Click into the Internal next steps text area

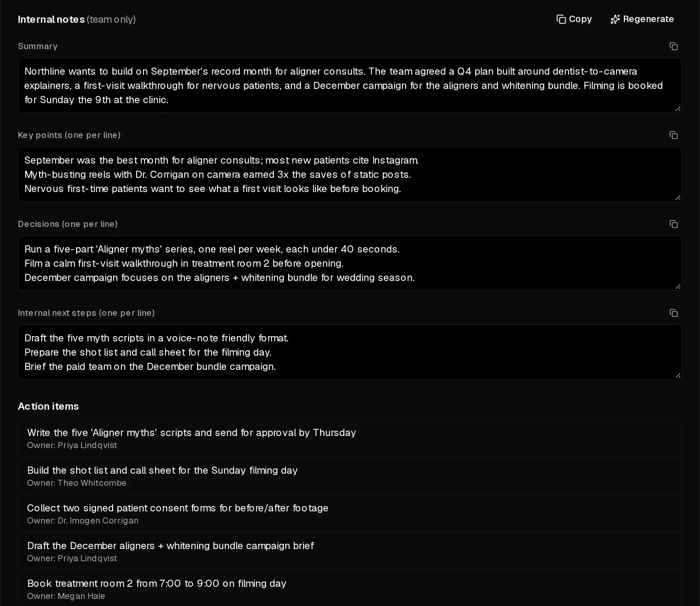coord(350,352)
